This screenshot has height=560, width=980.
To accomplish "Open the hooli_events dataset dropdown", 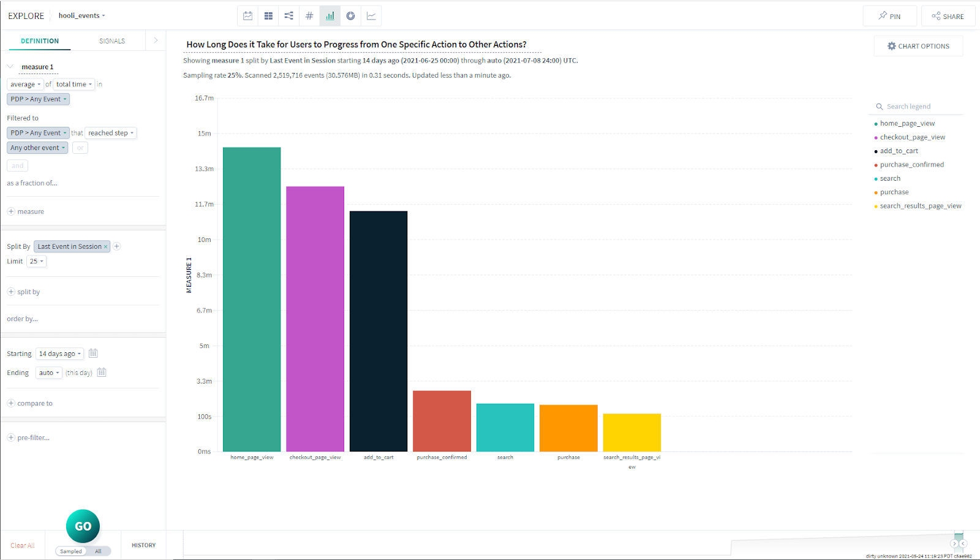I will pyautogui.click(x=81, y=16).
